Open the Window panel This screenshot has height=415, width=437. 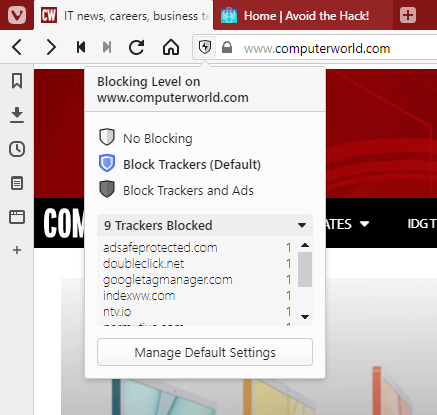point(17,217)
